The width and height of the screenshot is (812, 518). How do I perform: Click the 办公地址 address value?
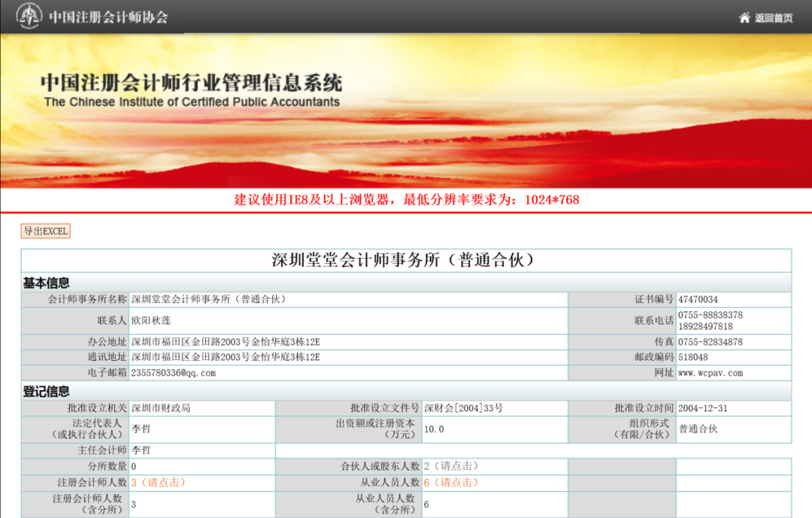pos(226,342)
